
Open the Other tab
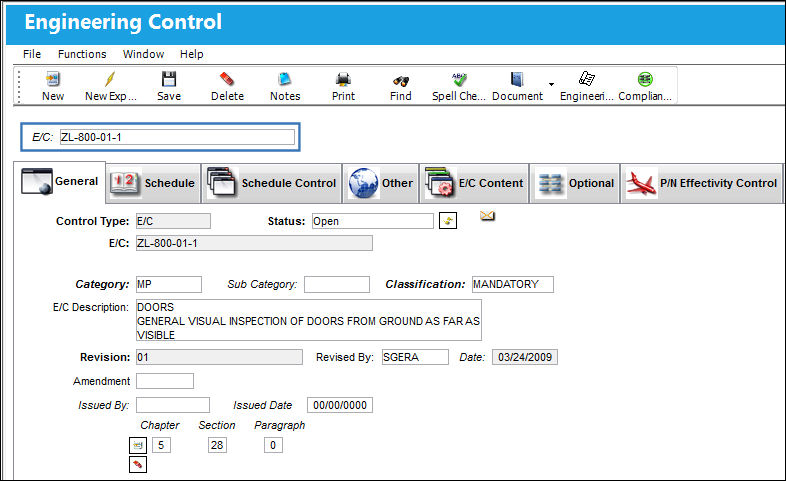[381, 183]
